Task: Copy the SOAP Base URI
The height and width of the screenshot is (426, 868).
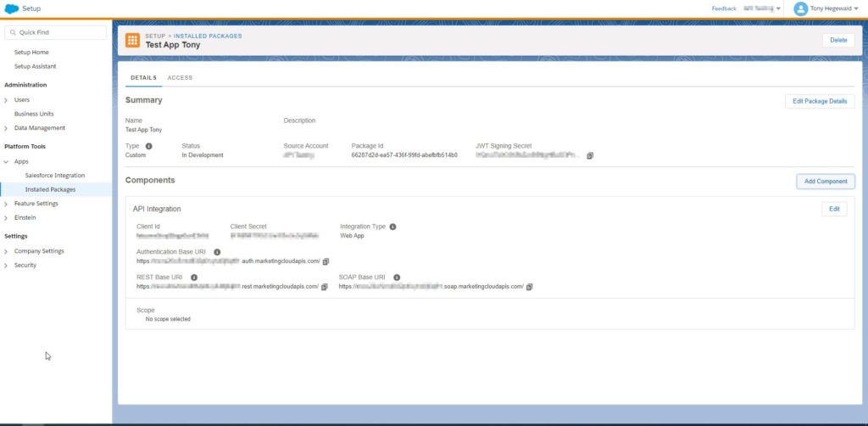Action: 529,287
